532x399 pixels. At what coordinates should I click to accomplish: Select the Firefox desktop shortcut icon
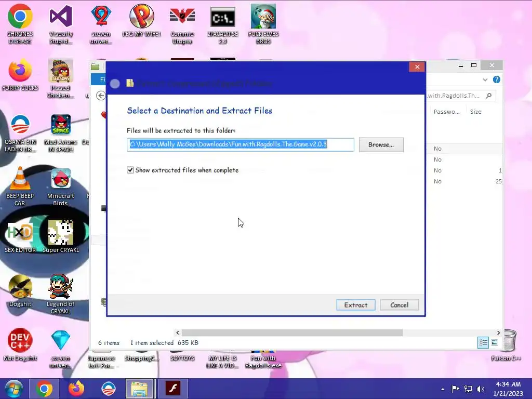pyautogui.click(x=20, y=74)
